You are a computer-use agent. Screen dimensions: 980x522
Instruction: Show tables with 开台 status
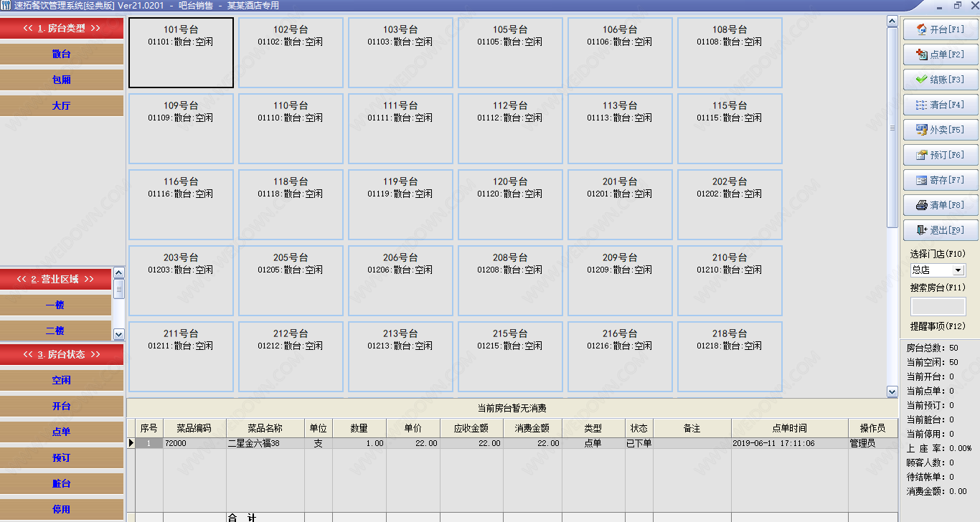[x=62, y=407]
